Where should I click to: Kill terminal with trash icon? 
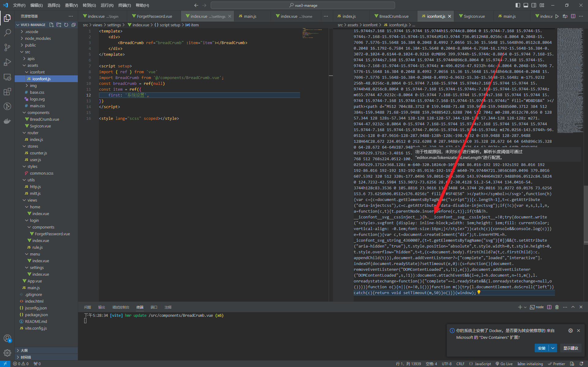coord(557,307)
